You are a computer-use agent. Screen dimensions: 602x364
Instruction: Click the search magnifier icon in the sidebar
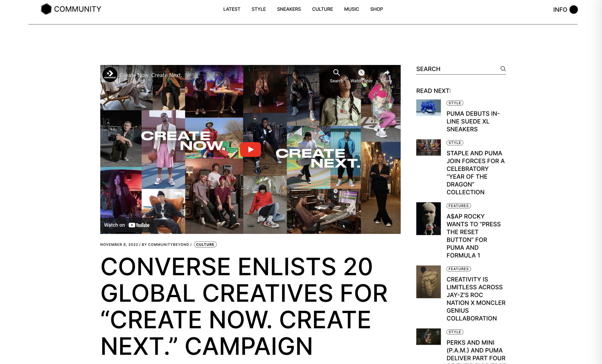(x=503, y=69)
